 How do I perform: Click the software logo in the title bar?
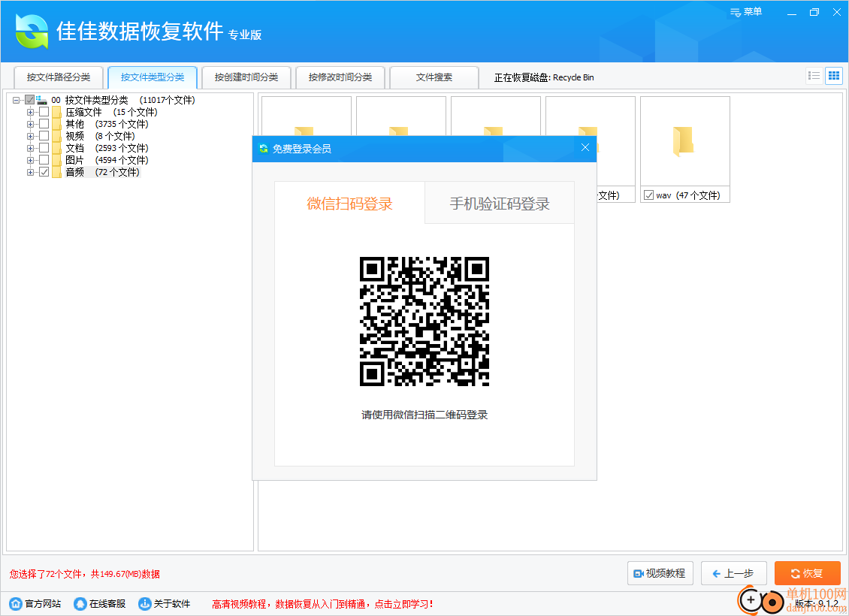click(32, 31)
